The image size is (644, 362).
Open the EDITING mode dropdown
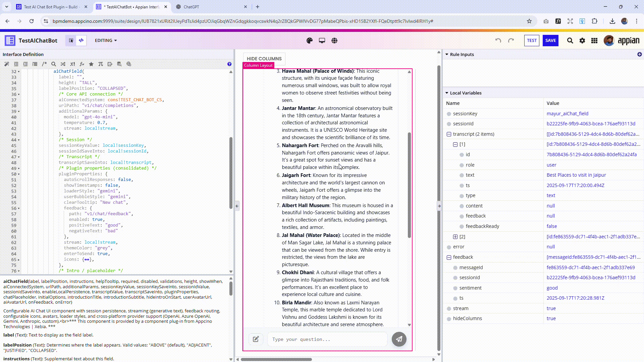106,41
